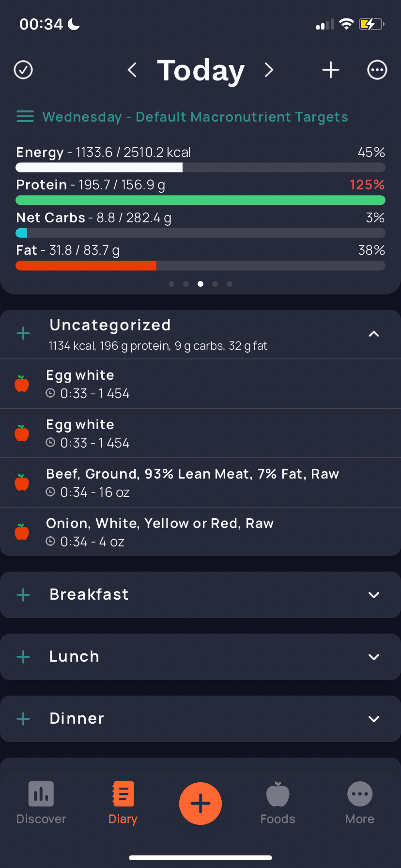Open the Beef, Ground 93% Lean entry
The image size is (401, 868).
pos(200,482)
